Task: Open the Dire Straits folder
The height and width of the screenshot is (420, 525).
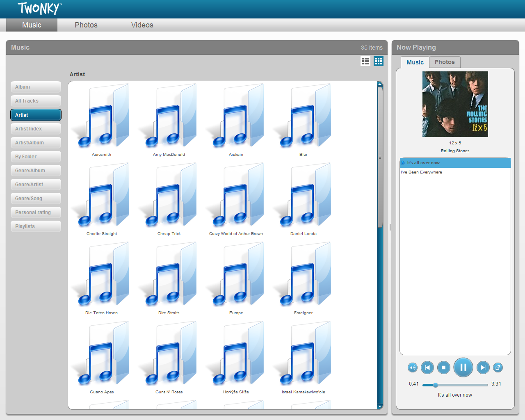Action: pyautogui.click(x=169, y=278)
